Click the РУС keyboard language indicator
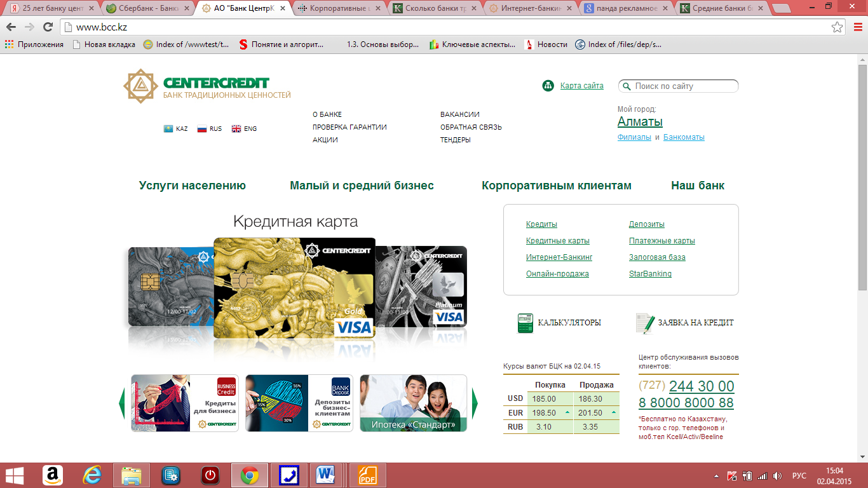The width and height of the screenshot is (868, 488). click(x=799, y=475)
